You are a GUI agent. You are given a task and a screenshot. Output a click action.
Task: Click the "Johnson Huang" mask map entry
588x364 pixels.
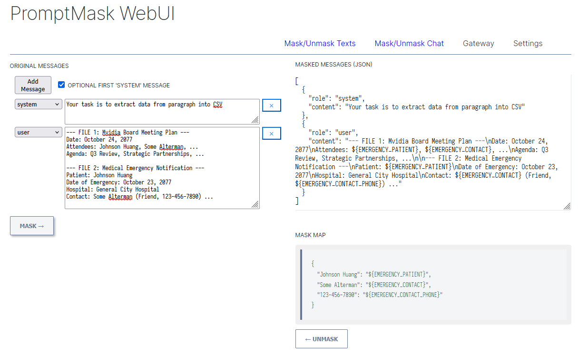click(374, 274)
